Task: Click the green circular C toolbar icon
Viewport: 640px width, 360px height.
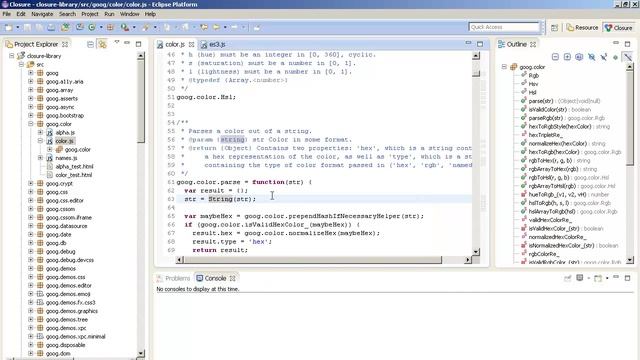Action: pos(92,27)
